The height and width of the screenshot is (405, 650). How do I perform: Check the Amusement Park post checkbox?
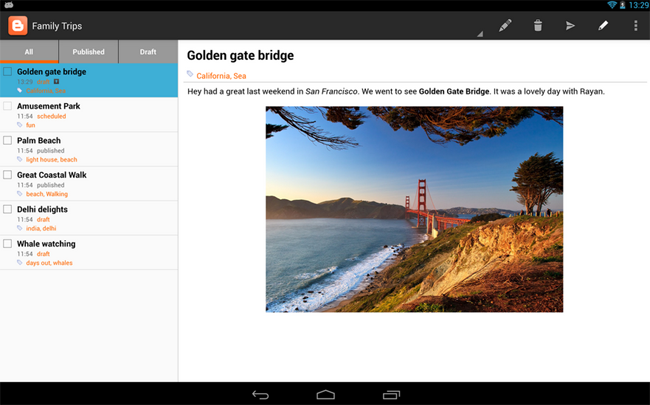pyautogui.click(x=7, y=106)
